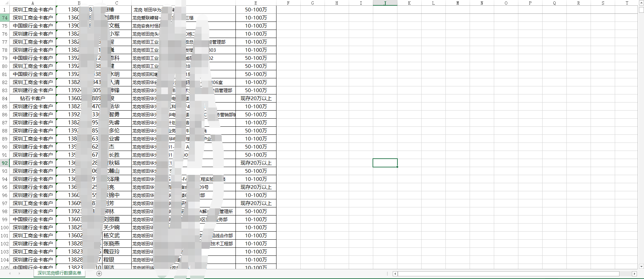Viewport: 644px width, 279px height.
Task: Select column B header
Action: click(79, 3)
